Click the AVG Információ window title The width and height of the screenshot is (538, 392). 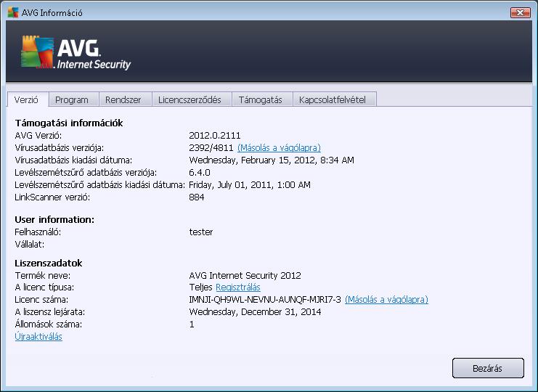tap(52, 12)
